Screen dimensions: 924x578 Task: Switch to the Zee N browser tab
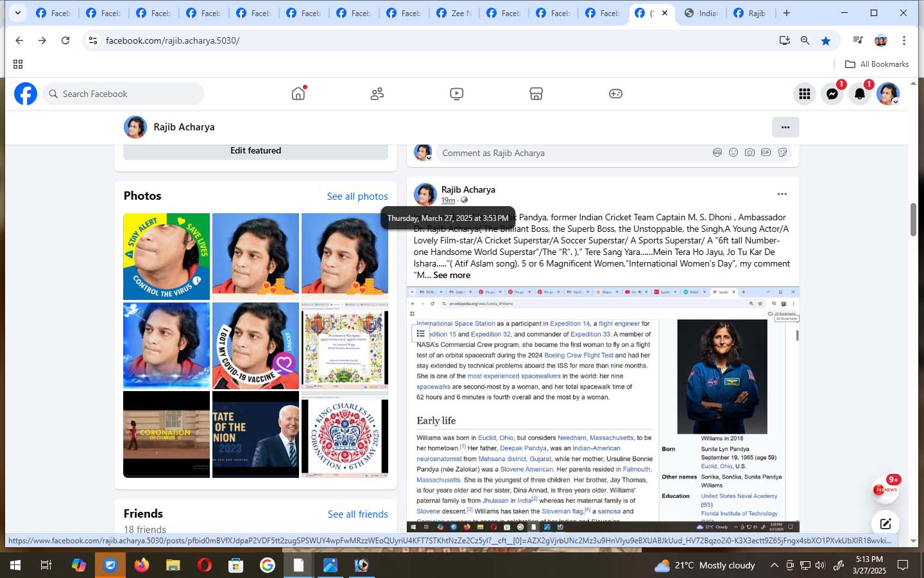tap(454, 13)
